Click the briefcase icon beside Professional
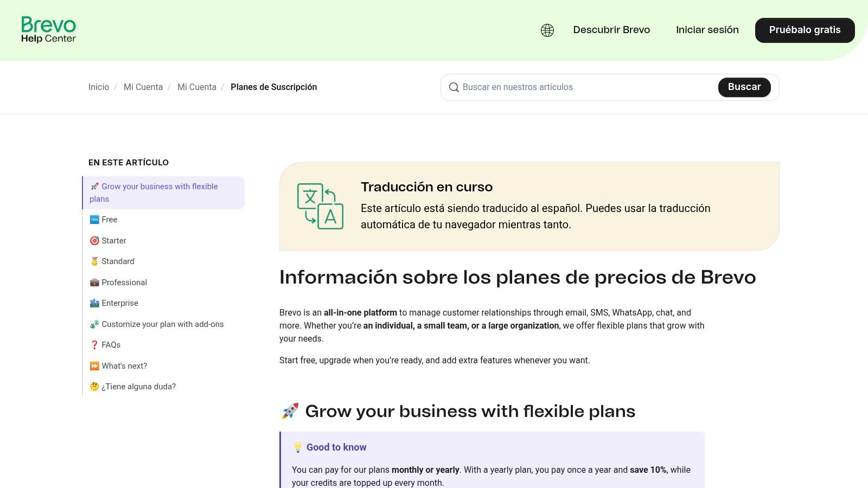868x488 pixels. (x=94, y=282)
